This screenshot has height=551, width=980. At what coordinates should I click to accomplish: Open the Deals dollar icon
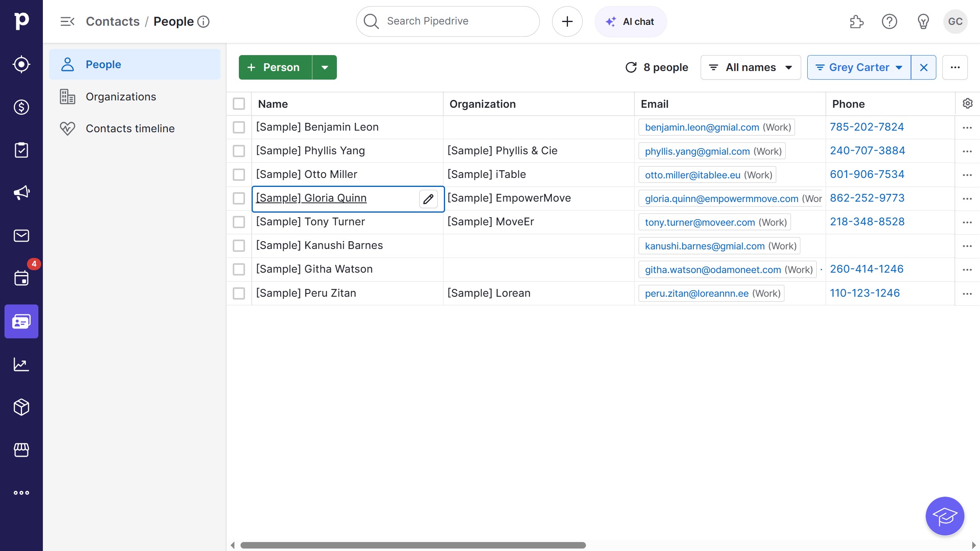coord(21,107)
